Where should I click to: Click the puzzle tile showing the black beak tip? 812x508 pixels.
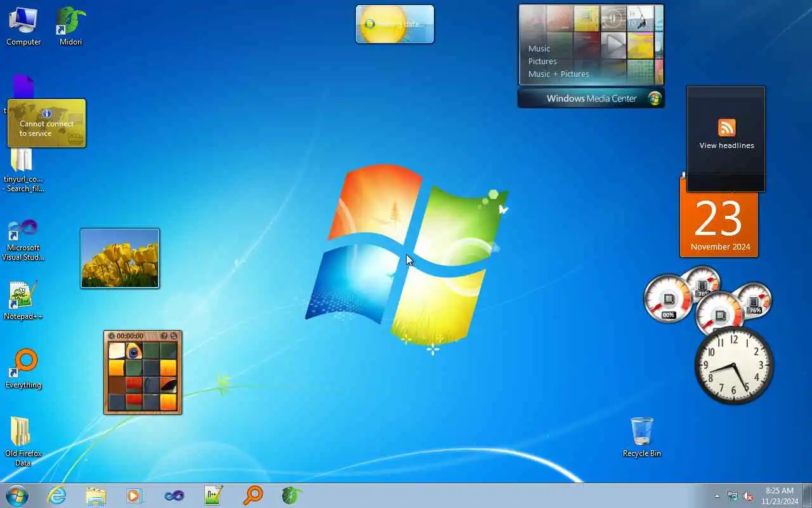click(168, 385)
